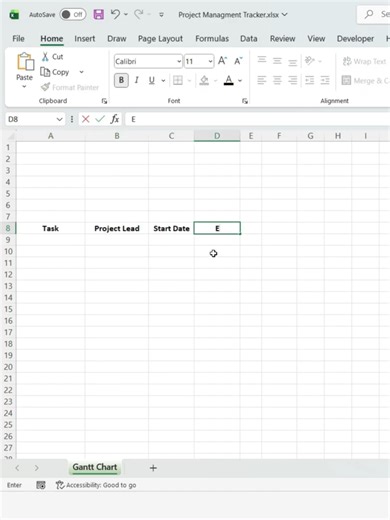The height and width of the screenshot is (520, 390).
Task: Click the Cut button
Action: point(52,57)
